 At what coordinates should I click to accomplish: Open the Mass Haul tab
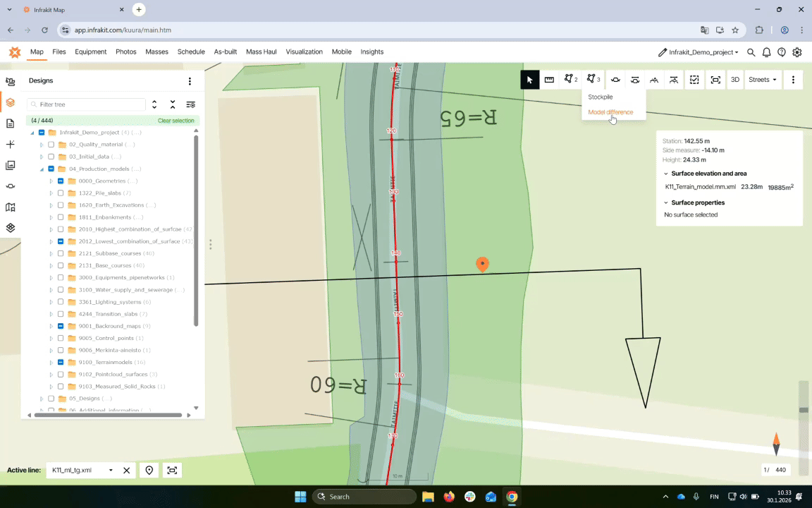coord(261,52)
